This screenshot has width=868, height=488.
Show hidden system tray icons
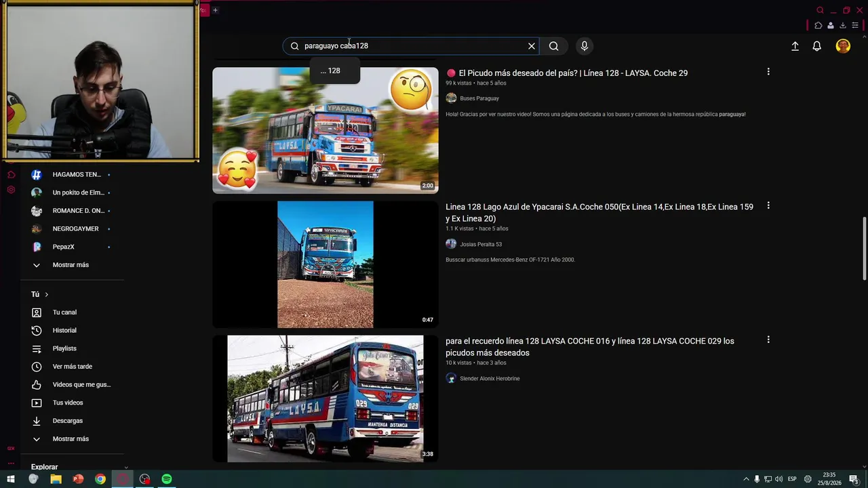coord(746,479)
